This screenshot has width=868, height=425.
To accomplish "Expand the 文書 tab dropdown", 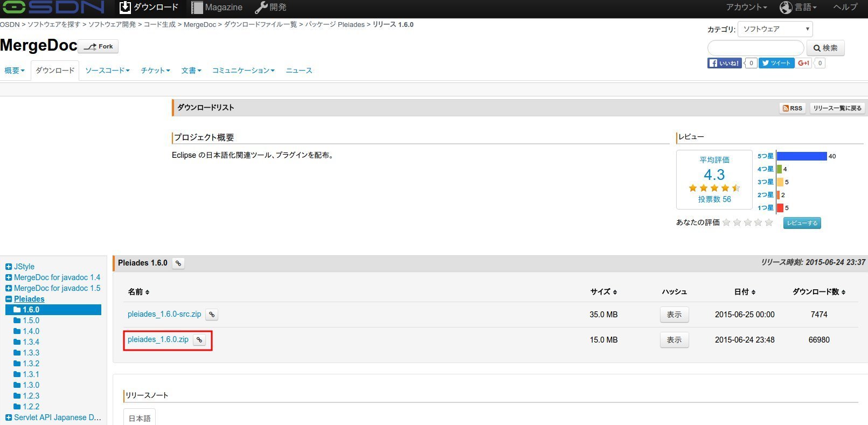I will 191,71.
